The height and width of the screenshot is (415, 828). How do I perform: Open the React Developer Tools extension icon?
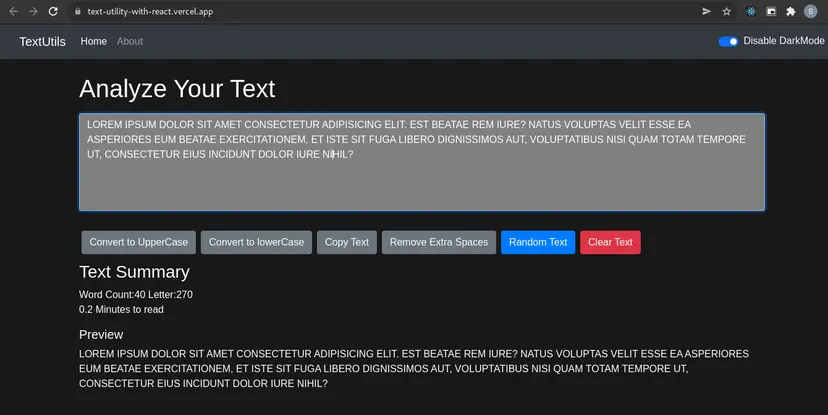point(751,12)
